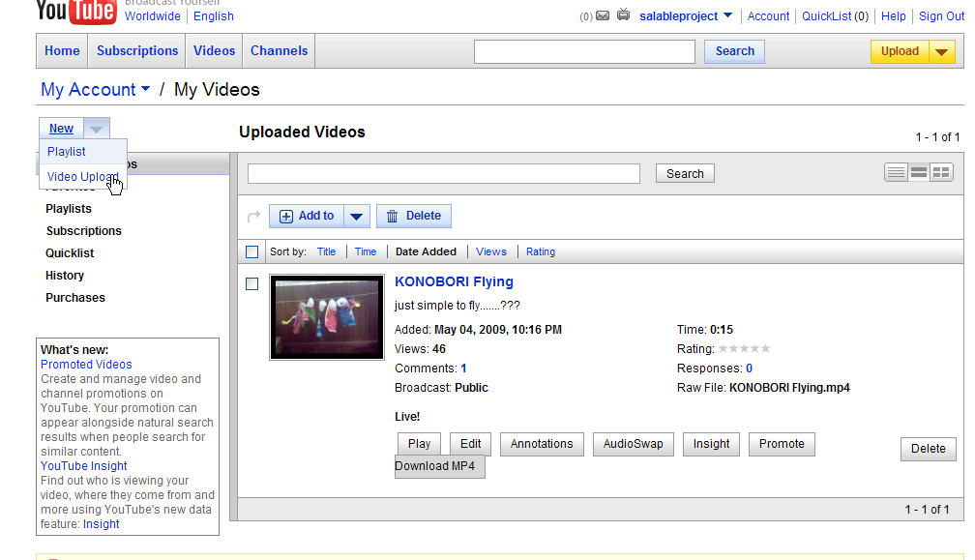Open QuickList (0) in the header
975x560 pixels.
click(x=835, y=16)
